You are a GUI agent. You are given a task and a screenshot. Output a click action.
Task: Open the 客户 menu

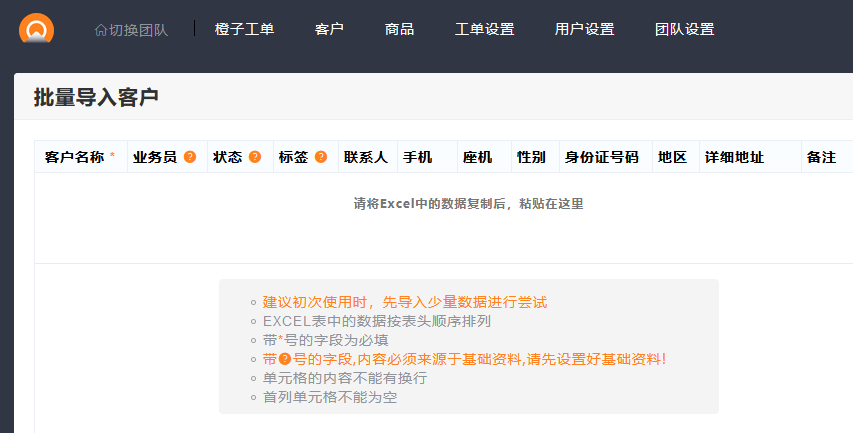(329, 29)
